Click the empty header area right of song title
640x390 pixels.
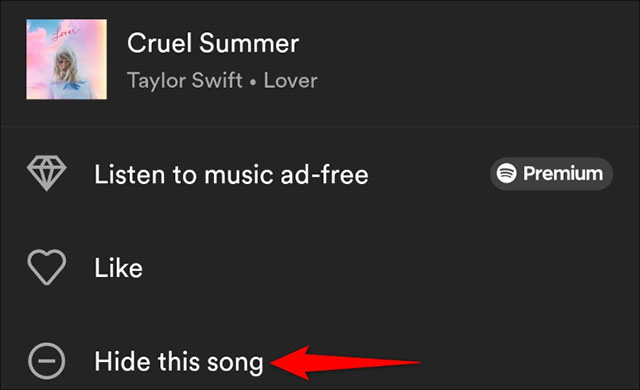tap(469, 59)
